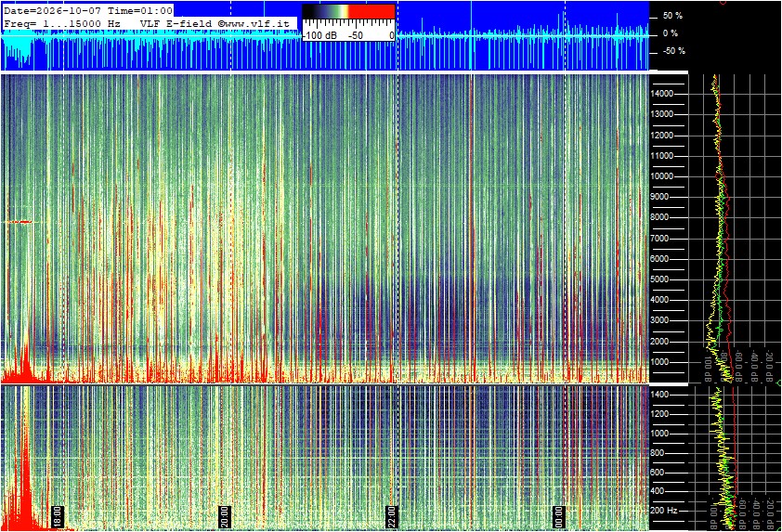
Task: Click the 200 Hz axis label
Action: point(663,511)
